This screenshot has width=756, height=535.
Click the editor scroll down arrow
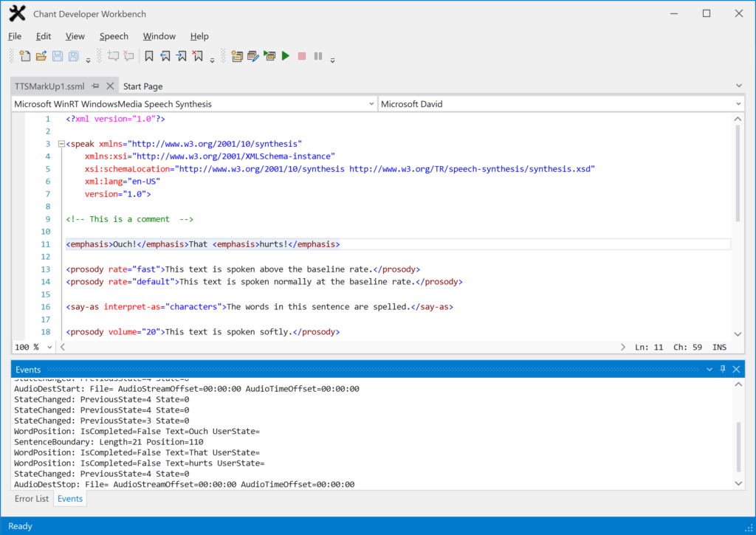[x=738, y=334]
